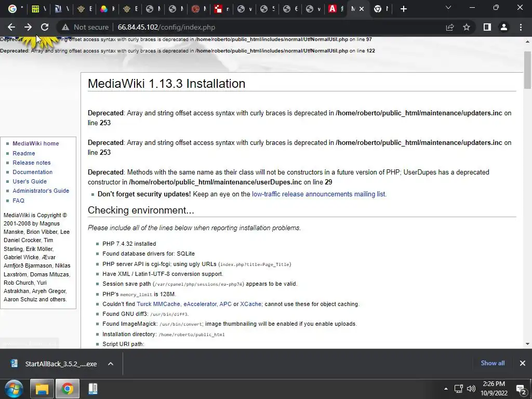Screen dimensions: 532x399
Task: Follow the eAccelerator link
Action: pyautogui.click(x=200, y=304)
